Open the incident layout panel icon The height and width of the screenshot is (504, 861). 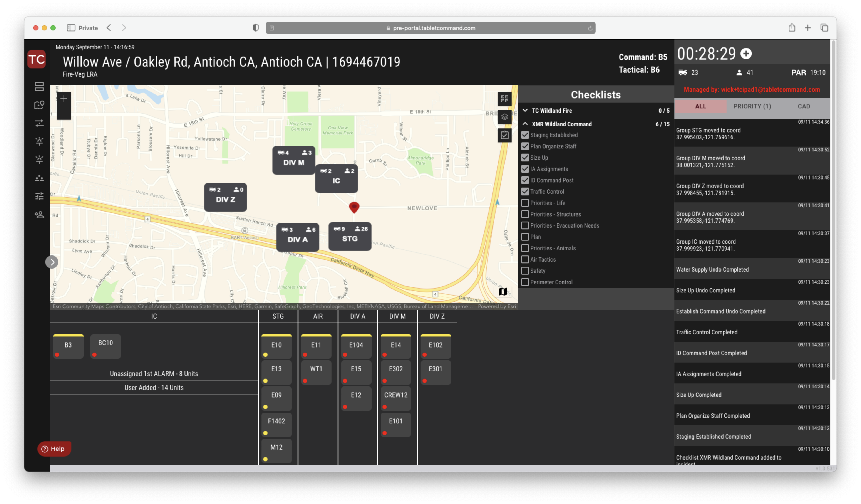click(39, 86)
